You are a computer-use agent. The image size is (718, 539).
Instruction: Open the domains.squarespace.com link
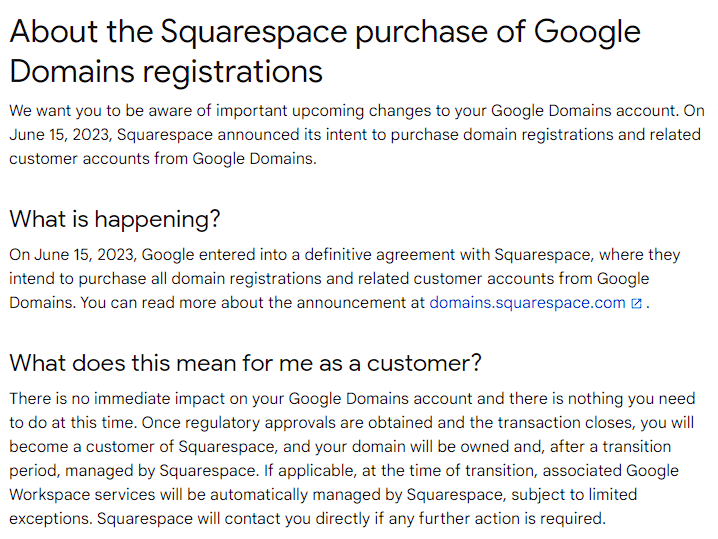point(527,303)
